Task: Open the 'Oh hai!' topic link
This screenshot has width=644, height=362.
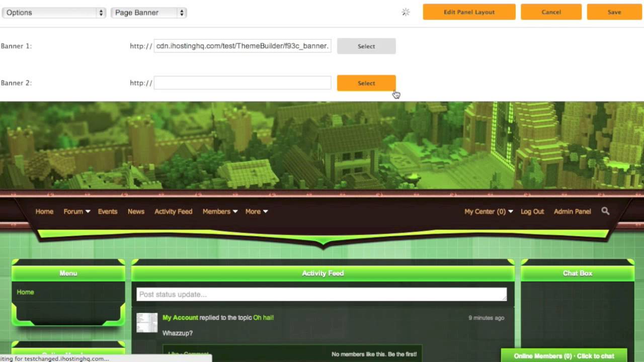Action: [263, 318]
